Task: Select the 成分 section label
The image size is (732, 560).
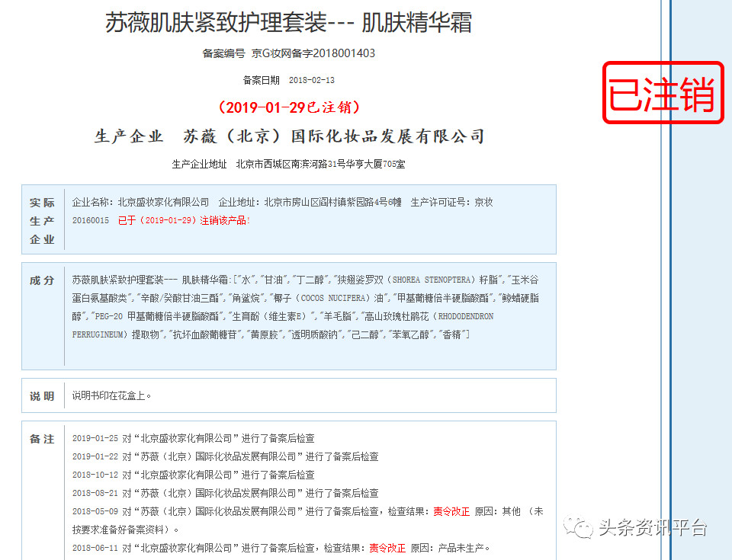Action: click(x=43, y=280)
